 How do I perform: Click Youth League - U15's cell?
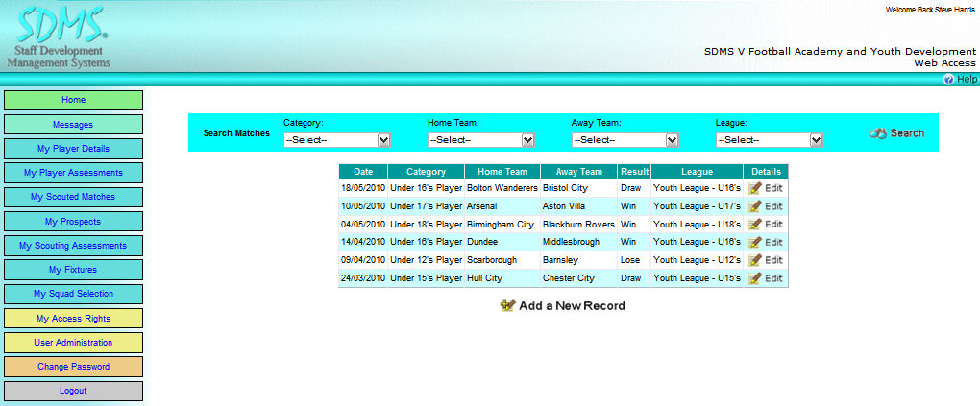(697, 278)
